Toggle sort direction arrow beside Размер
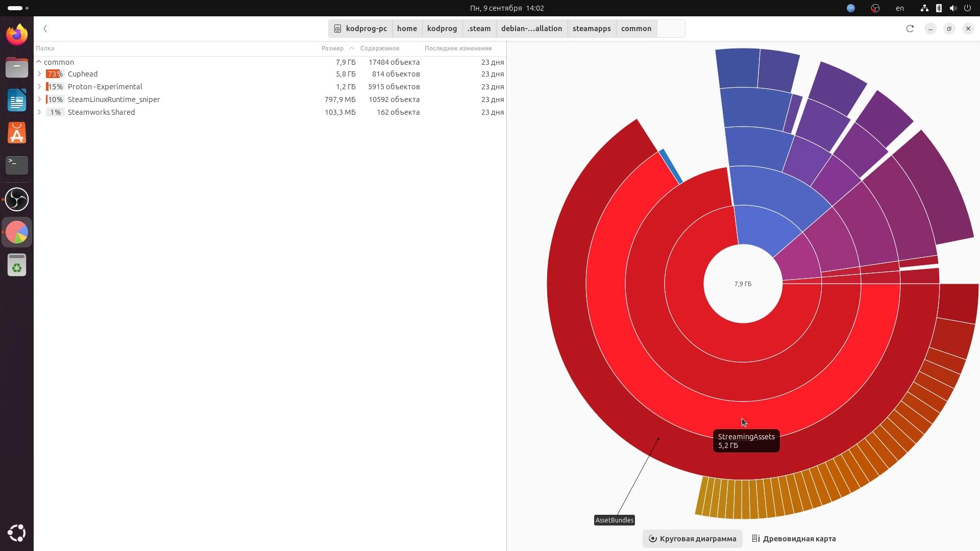The width and height of the screenshot is (980, 551). (352, 48)
